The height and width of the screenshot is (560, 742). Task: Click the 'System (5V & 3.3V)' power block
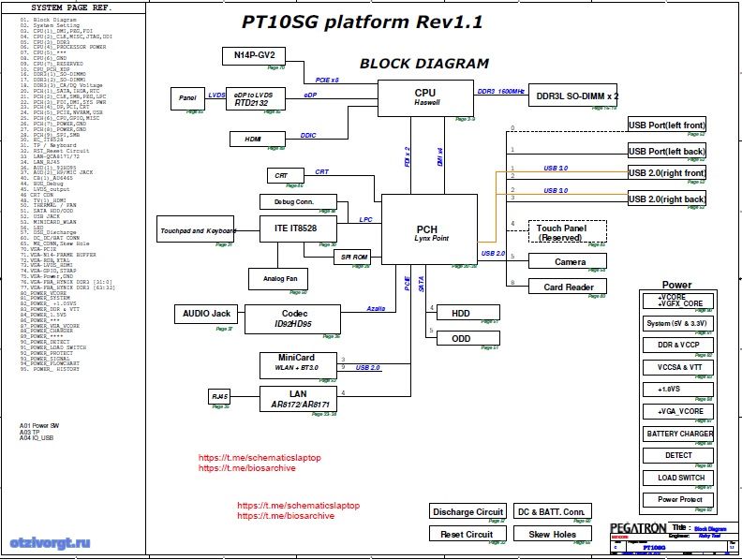point(678,323)
